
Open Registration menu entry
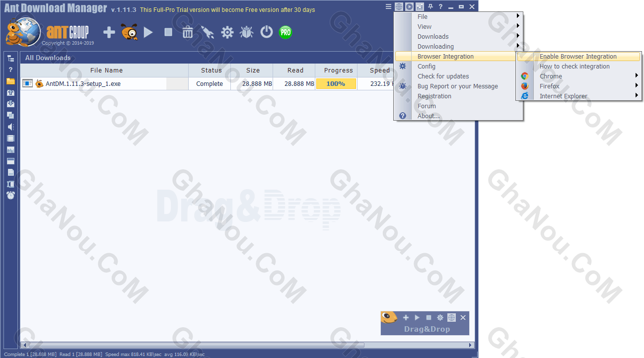tap(459, 96)
